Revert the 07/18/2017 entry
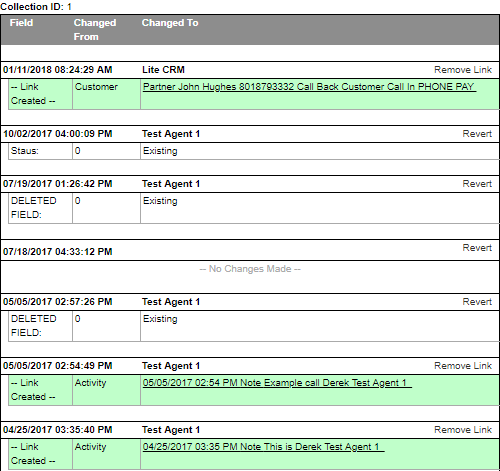The width and height of the screenshot is (500, 471). pyautogui.click(x=477, y=248)
